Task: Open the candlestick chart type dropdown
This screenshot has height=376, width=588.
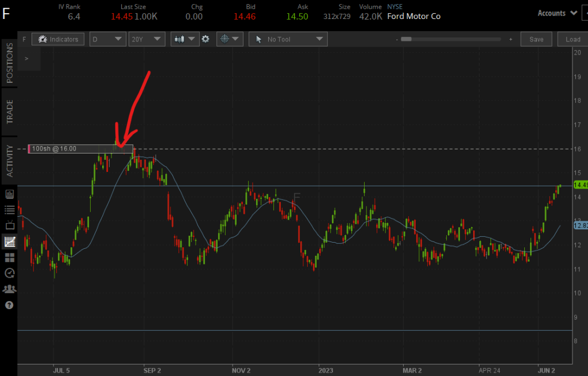Action: click(x=185, y=39)
